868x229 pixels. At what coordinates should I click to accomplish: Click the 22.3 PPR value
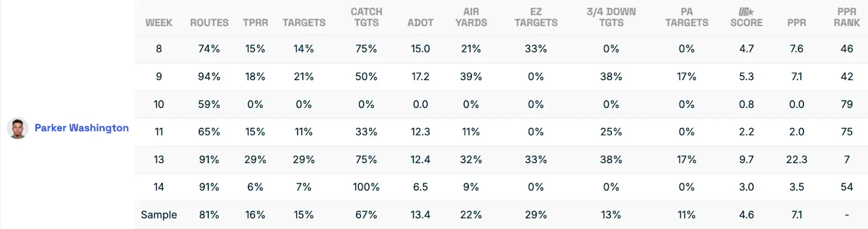pyautogui.click(x=796, y=160)
